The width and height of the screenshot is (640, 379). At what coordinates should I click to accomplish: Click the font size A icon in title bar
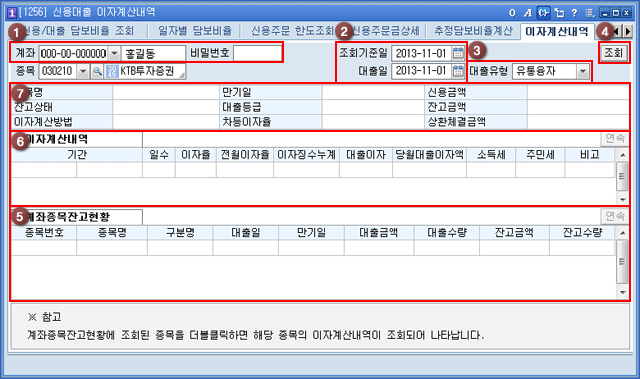pos(528,13)
